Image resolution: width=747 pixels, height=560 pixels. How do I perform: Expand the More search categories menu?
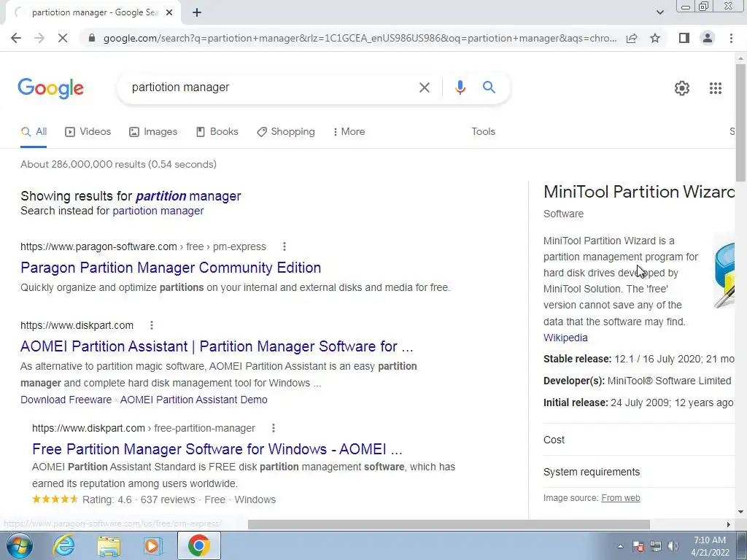point(349,132)
